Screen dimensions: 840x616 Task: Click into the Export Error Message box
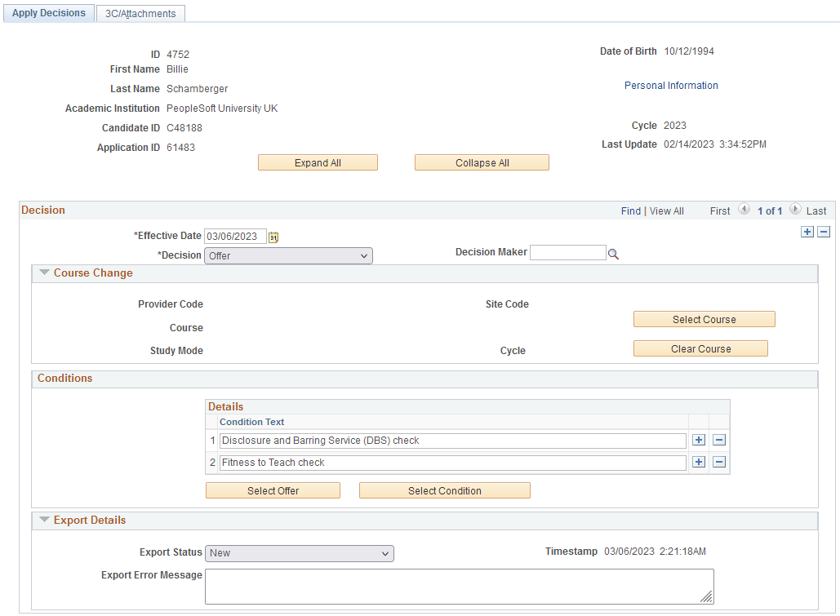(459, 587)
